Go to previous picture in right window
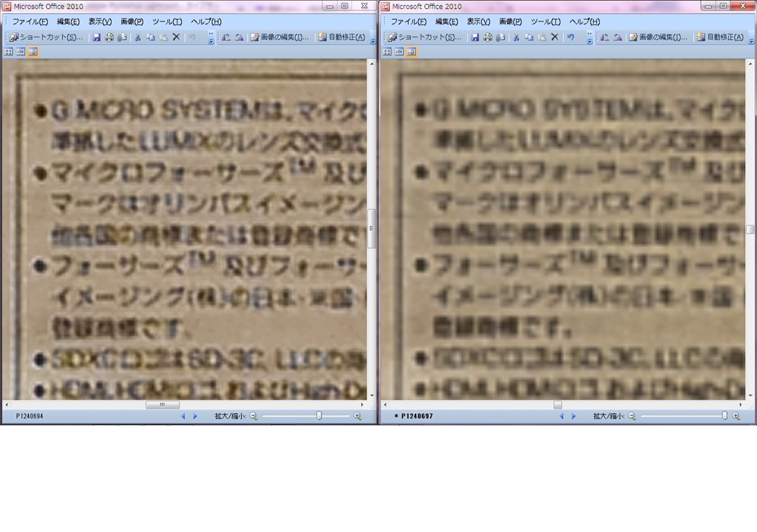Viewport: 757px width, 532px height. 561,416
